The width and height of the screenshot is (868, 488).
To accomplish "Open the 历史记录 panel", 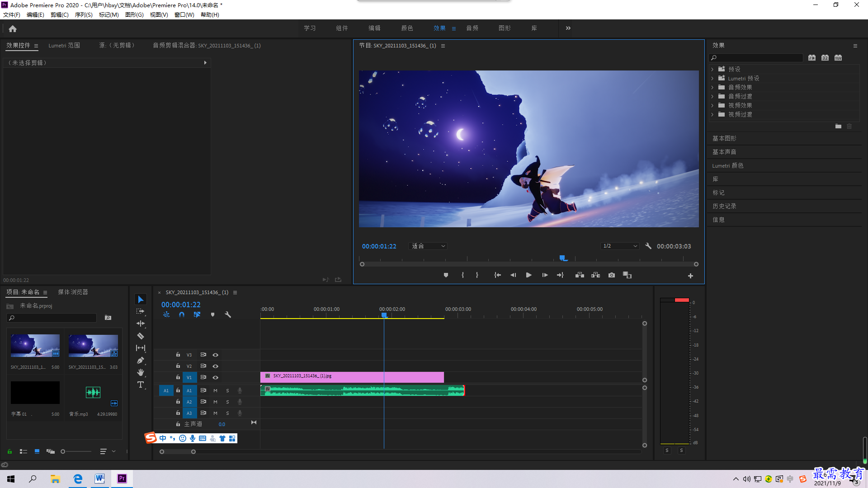I will [724, 206].
